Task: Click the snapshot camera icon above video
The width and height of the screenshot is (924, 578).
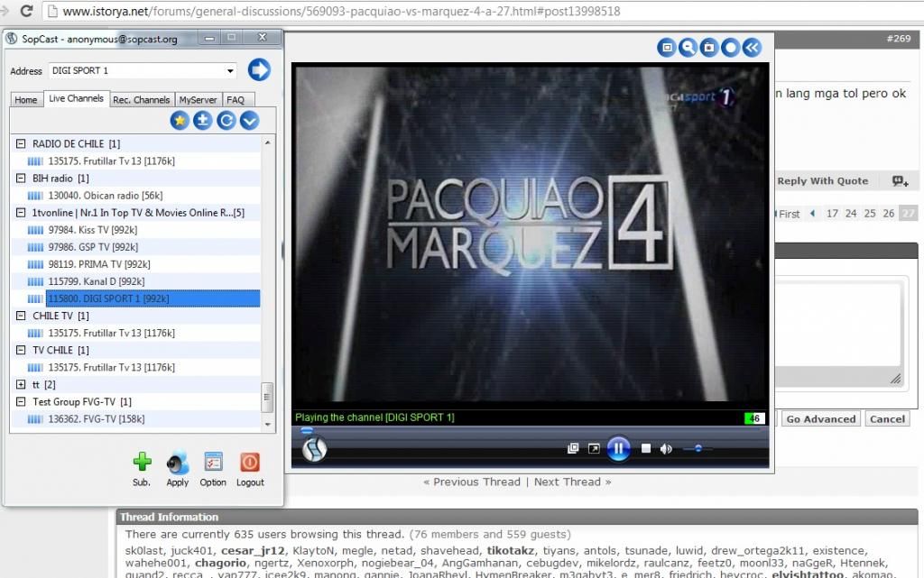Action: (x=709, y=48)
